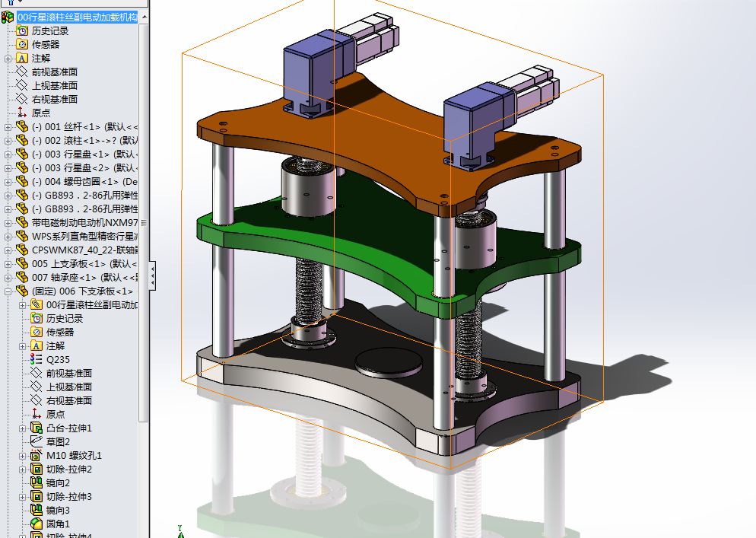Click the Q235 material icon
This screenshot has width=756, height=538.
(37, 359)
